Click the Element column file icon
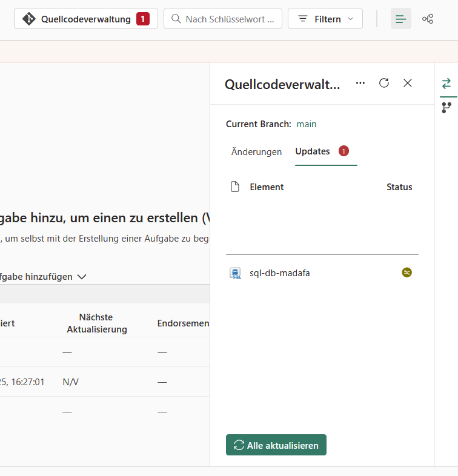This screenshot has width=458, height=476. coord(235,187)
